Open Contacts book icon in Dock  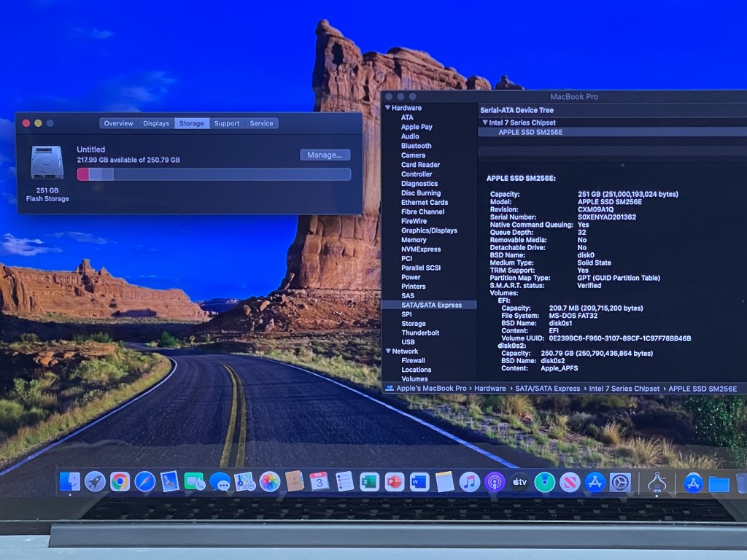(x=295, y=481)
